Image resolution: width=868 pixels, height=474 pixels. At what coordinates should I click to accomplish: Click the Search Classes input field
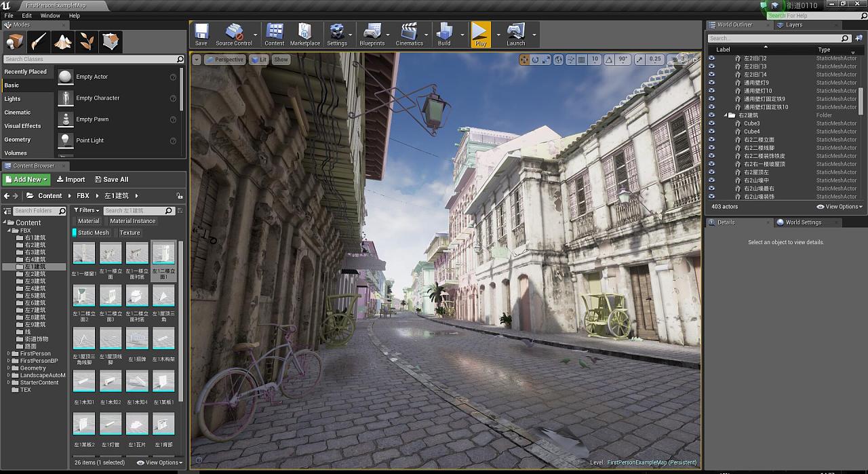click(x=90, y=59)
